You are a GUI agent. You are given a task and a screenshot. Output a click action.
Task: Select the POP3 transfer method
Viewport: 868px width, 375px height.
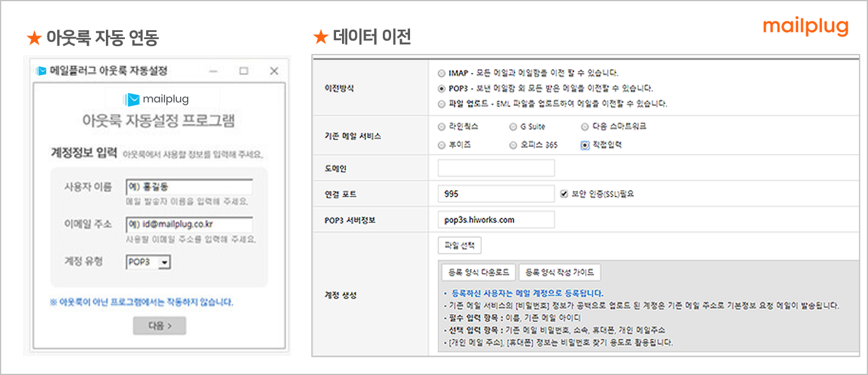tap(441, 88)
